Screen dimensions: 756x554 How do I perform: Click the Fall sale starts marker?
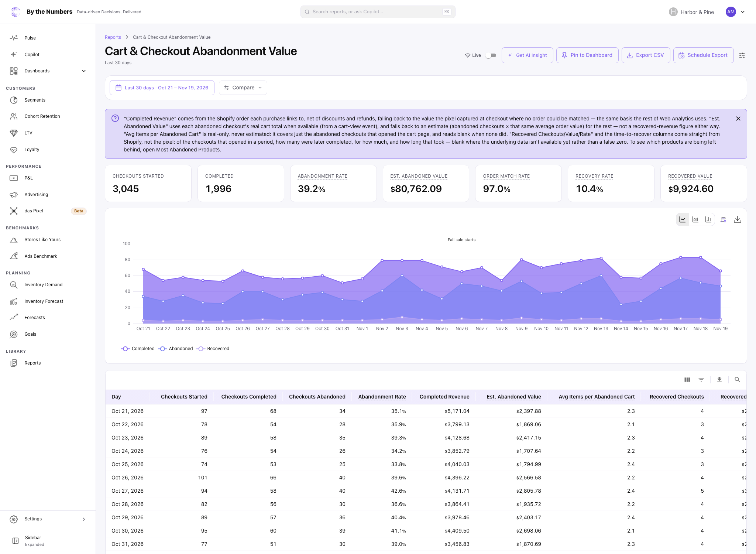click(461, 240)
